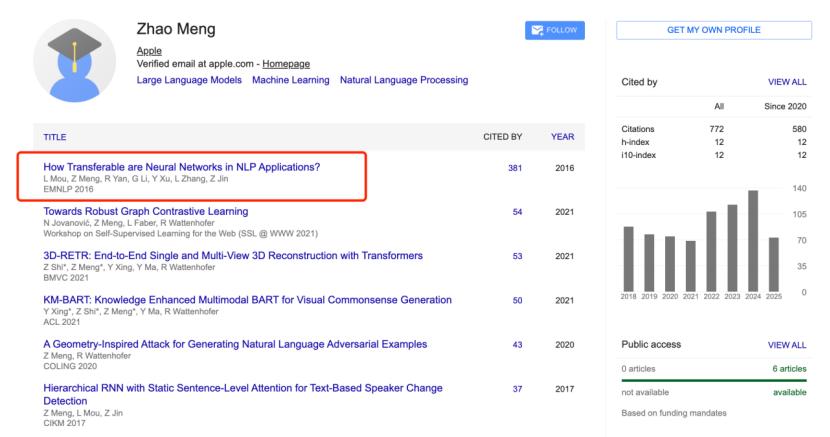View the 50 citations count
Viewport: 830px width, 437px height.
tap(517, 301)
